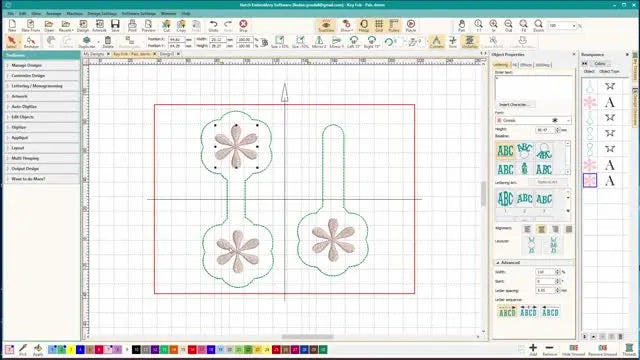Select the black color swatch in palette
640x360 pixels.
click(136, 350)
